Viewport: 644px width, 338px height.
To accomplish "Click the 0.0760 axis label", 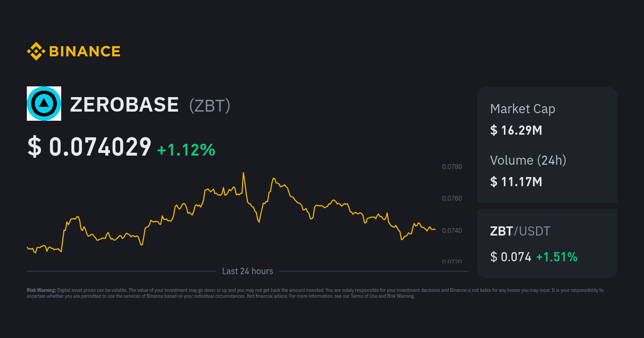I will click(x=452, y=199).
